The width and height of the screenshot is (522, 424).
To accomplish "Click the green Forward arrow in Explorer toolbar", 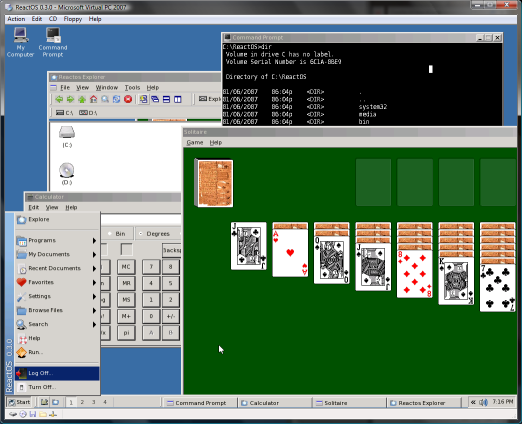I will pyautogui.click(x=70, y=99).
